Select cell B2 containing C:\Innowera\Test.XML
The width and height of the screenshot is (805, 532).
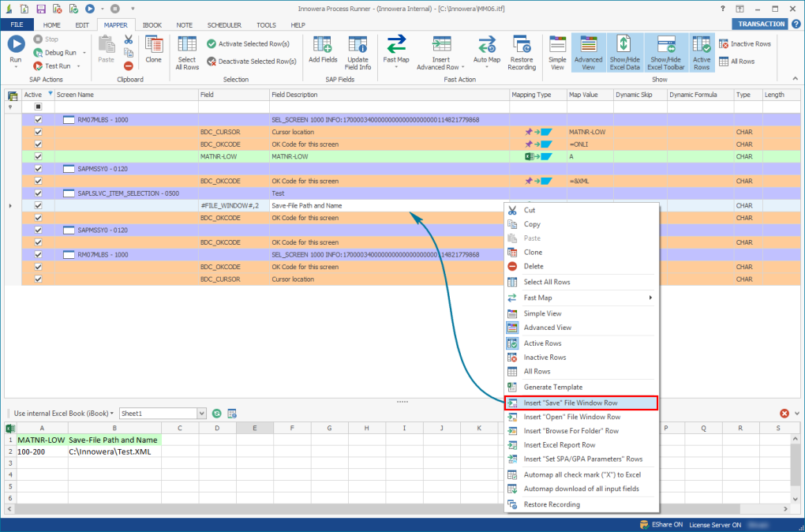pyautogui.click(x=114, y=451)
